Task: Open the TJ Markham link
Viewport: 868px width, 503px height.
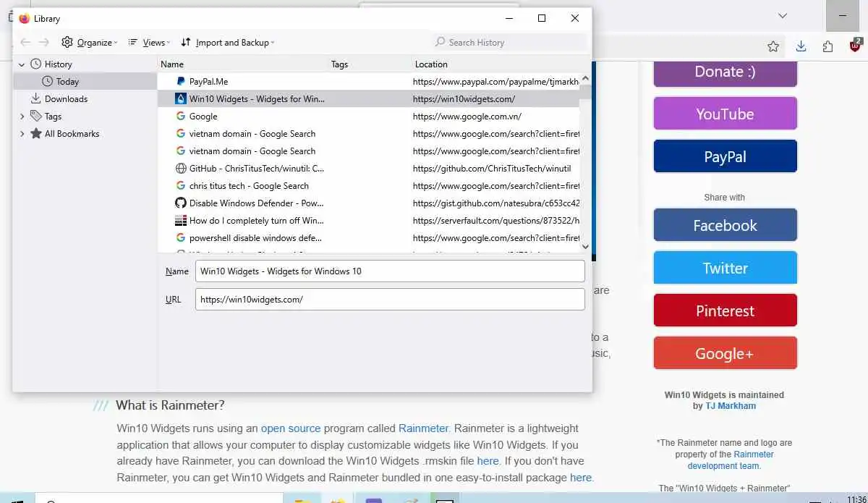Action: coord(731,406)
